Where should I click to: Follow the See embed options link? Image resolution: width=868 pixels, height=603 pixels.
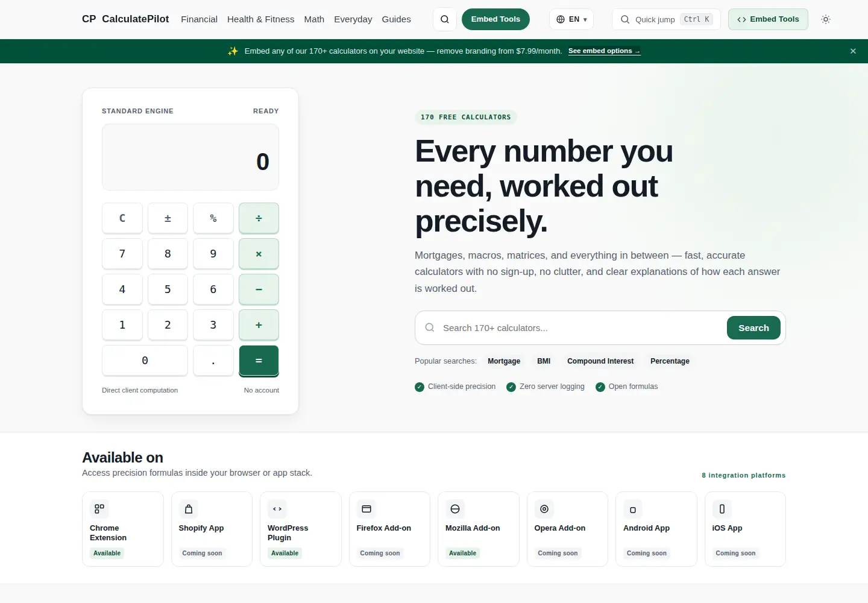[604, 51]
